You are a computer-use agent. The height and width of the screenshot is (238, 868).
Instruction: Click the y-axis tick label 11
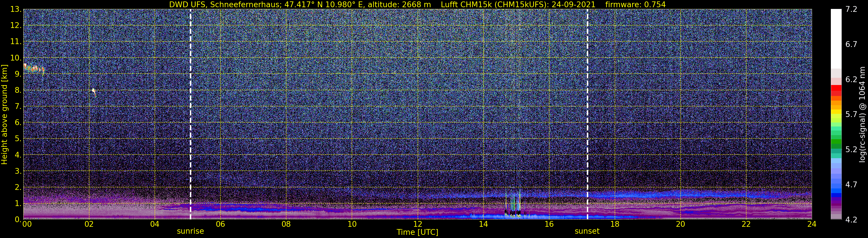coord(16,41)
